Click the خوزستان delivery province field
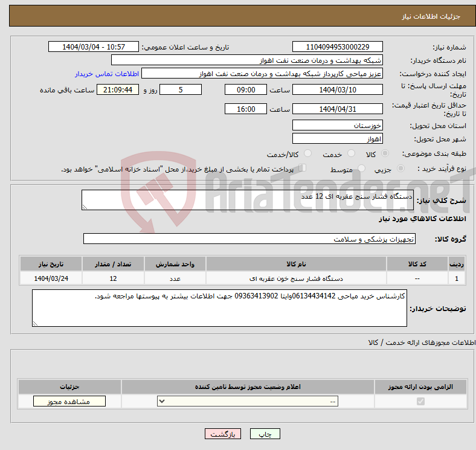This screenshot has height=450, width=476. pos(337,126)
